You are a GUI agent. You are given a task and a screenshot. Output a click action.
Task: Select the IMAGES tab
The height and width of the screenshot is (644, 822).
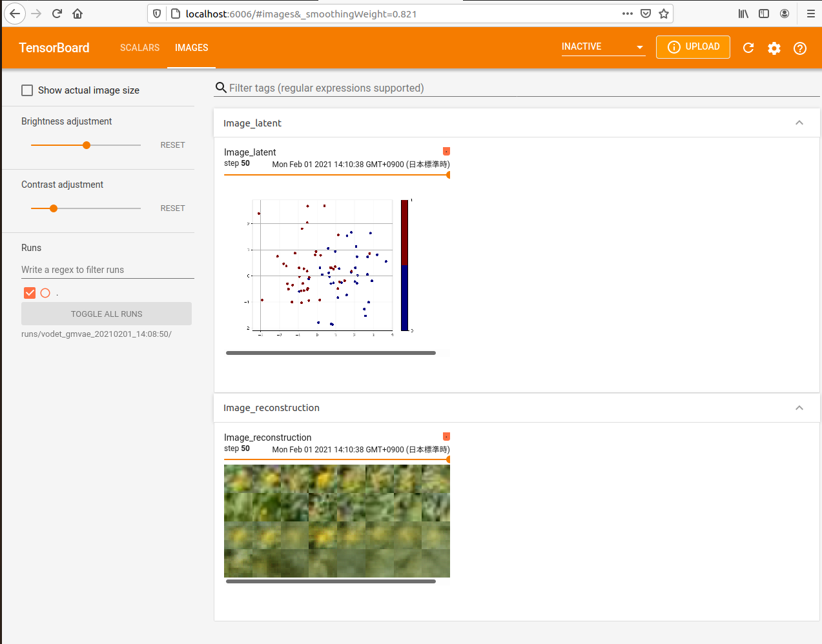coord(191,48)
